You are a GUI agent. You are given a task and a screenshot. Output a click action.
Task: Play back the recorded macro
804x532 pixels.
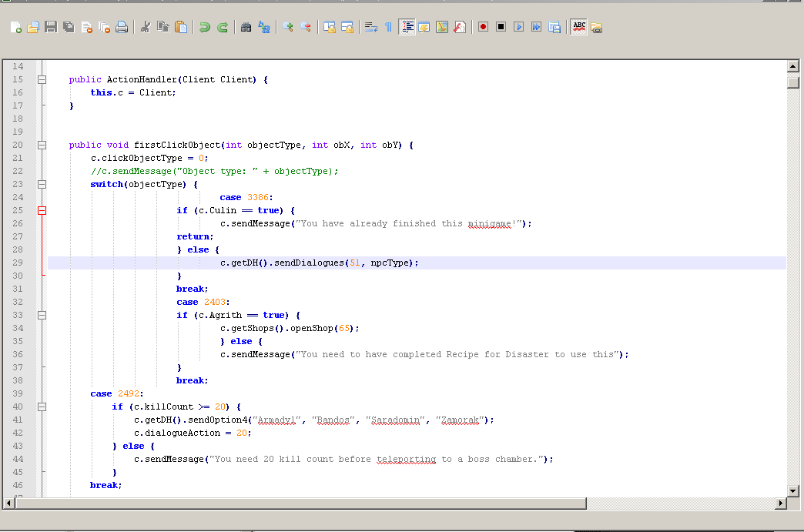pyautogui.click(x=518, y=27)
